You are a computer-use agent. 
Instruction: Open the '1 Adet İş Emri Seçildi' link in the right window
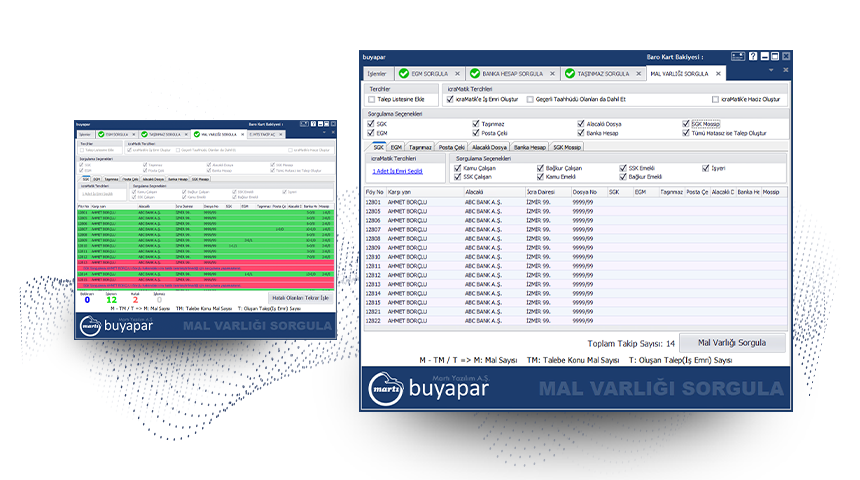[x=398, y=171]
